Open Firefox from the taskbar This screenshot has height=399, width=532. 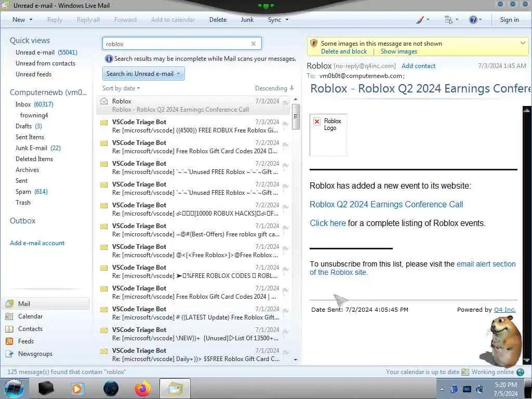(x=142, y=389)
